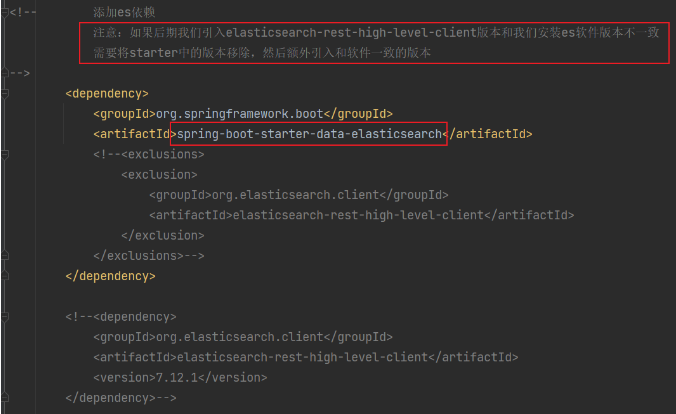
Task: Click the 7.12.1 version number
Action: (177, 378)
